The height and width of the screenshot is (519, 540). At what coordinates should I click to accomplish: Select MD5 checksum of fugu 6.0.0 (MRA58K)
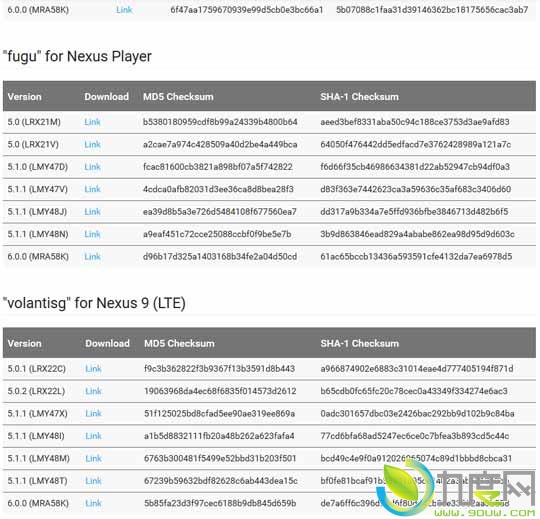pos(220,257)
